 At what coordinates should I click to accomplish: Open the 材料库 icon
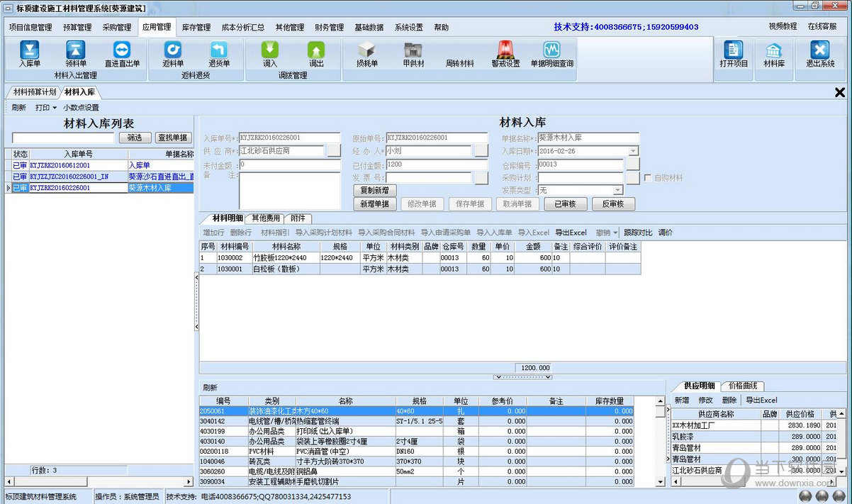[x=774, y=55]
